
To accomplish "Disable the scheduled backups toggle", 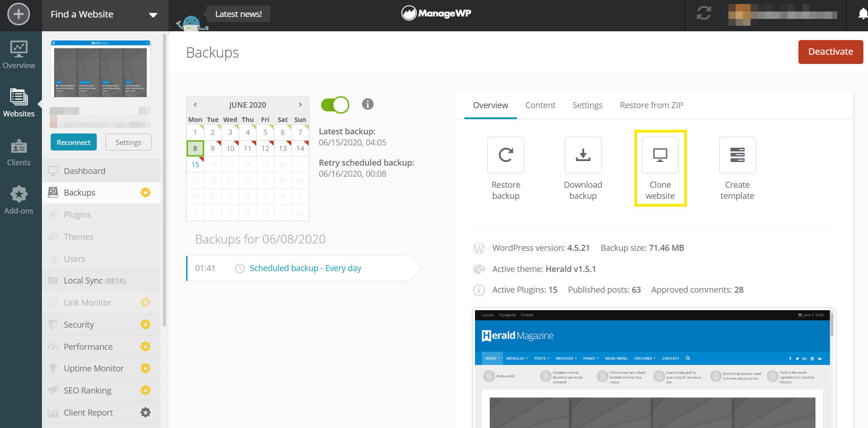I will tap(335, 104).
